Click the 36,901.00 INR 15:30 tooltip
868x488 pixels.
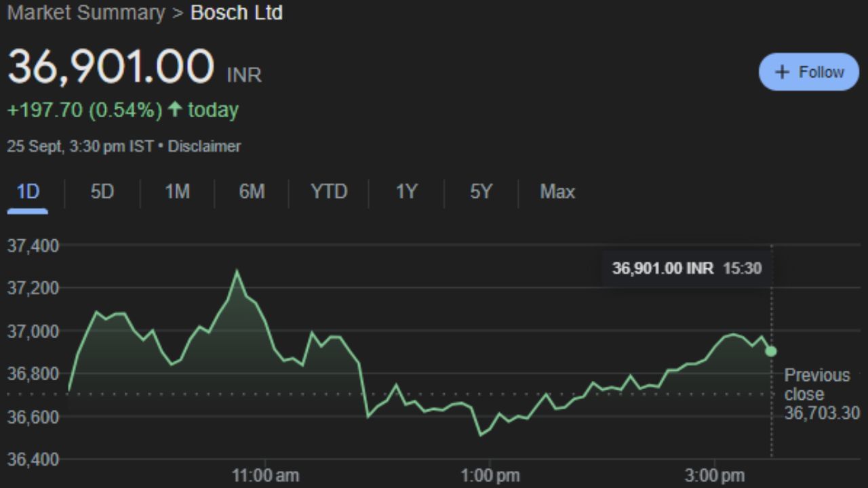coord(687,268)
